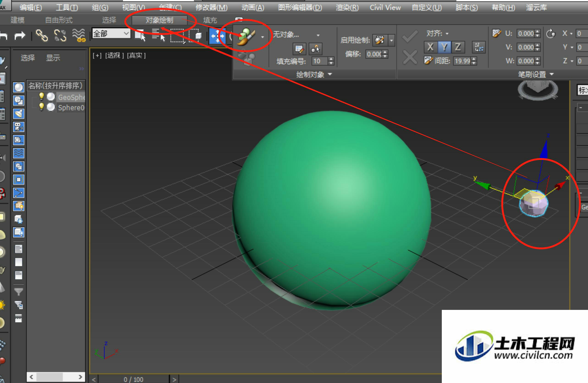Open the arrow beside Paint Objects brush

262,37
